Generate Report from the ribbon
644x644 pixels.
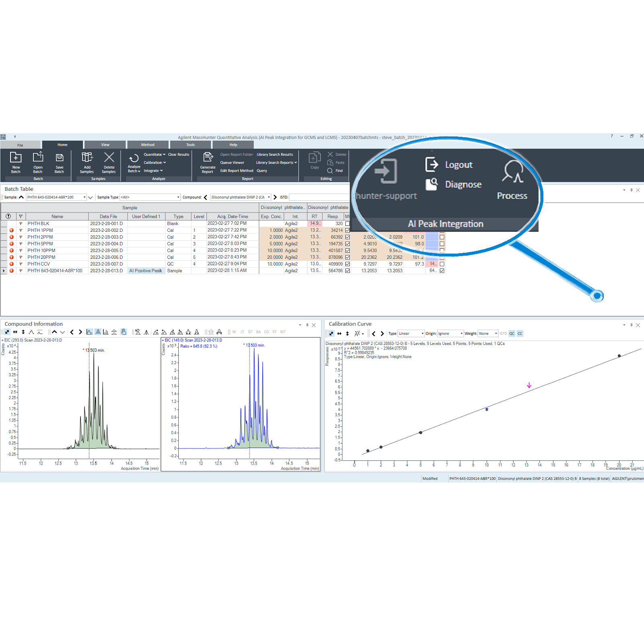(x=208, y=162)
